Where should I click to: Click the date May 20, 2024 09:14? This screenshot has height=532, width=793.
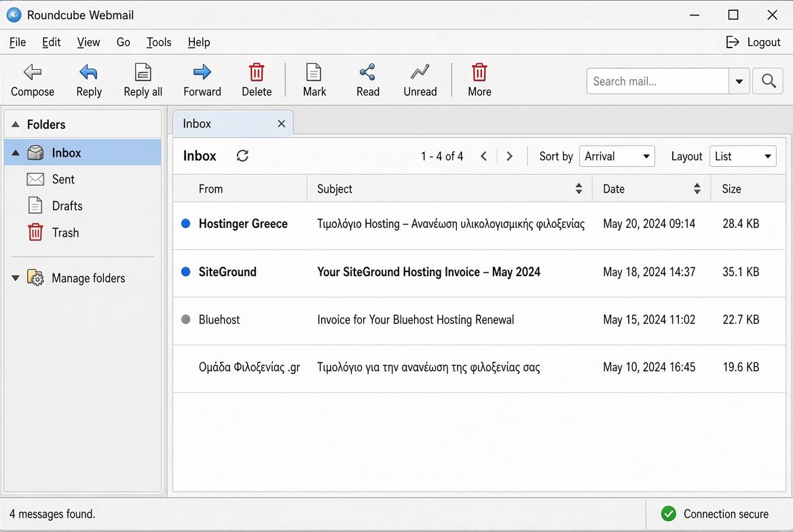[649, 223]
